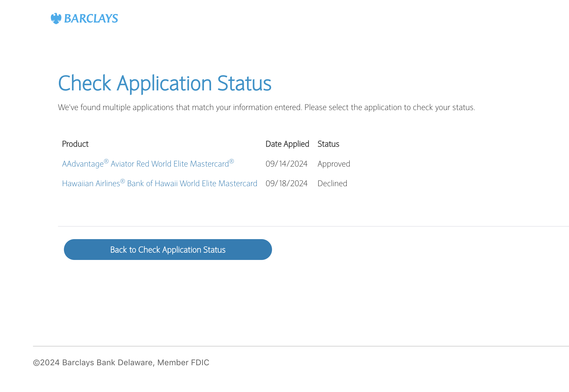569x392 pixels.
Task: Click the Barclays eagle logo icon
Action: pyautogui.click(x=56, y=18)
